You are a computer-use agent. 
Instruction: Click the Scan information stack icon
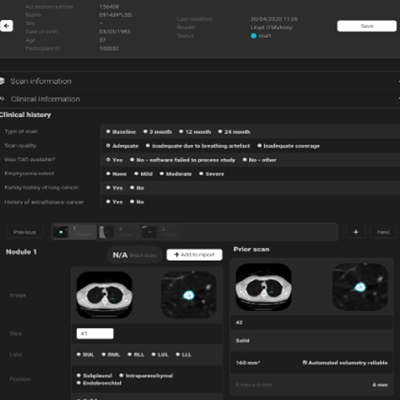(x=2, y=81)
